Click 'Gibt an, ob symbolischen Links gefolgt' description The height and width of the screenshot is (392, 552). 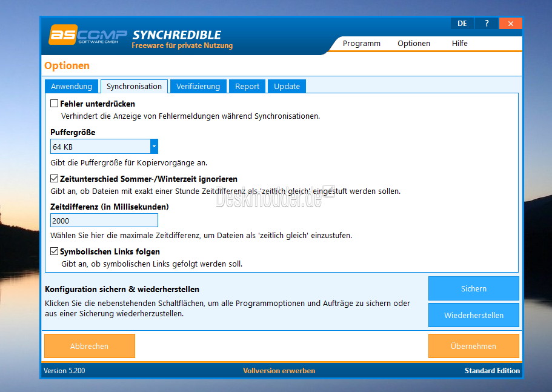click(151, 264)
